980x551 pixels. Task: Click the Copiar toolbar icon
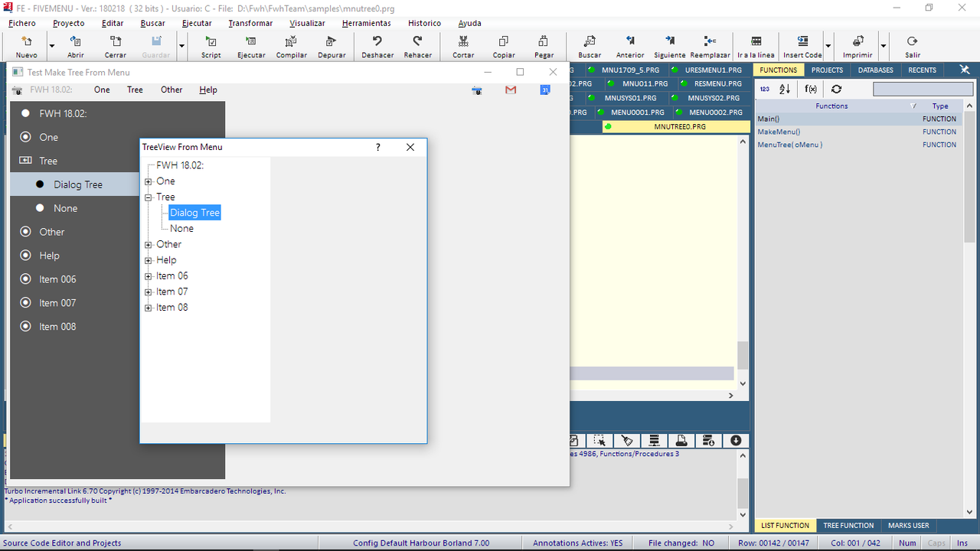coord(504,41)
